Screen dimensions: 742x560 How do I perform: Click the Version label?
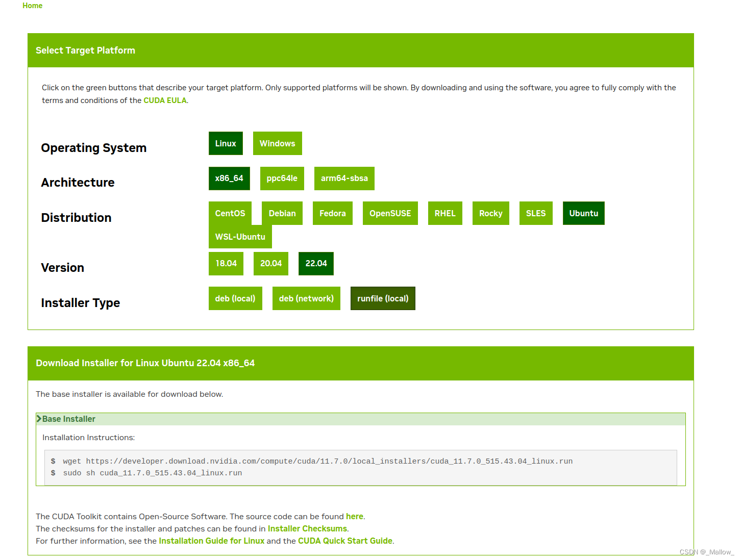coord(63,268)
